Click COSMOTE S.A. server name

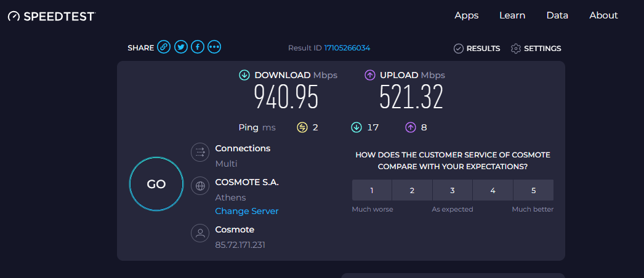pyautogui.click(x=247, y=183)
